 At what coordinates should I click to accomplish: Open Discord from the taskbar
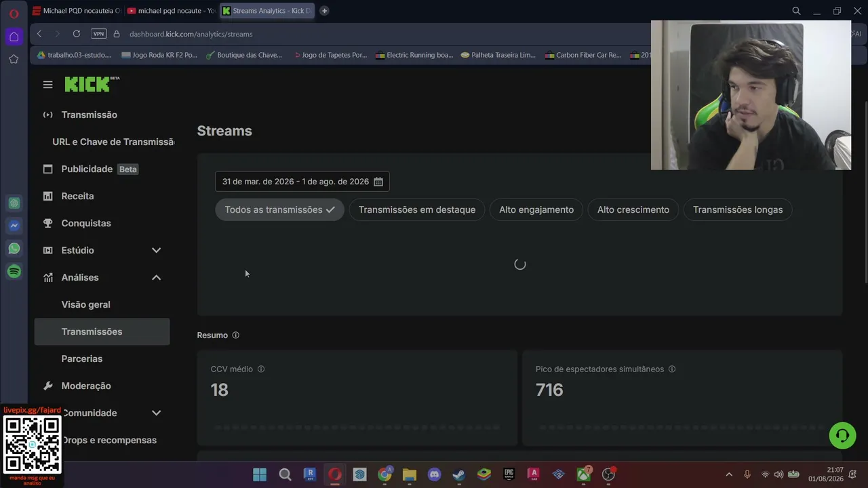coord(435,474)
